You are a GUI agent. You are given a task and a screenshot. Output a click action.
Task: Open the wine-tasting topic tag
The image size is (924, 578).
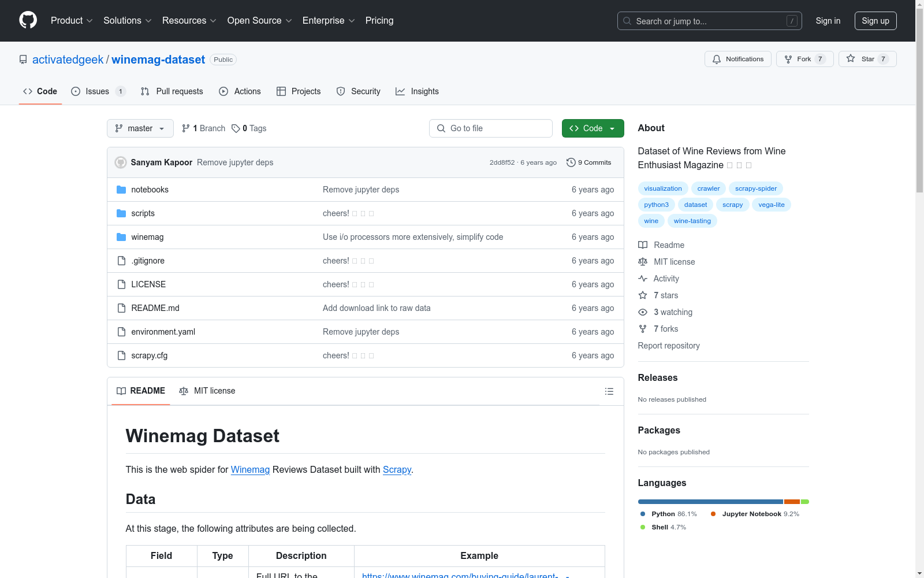(692, 221)
